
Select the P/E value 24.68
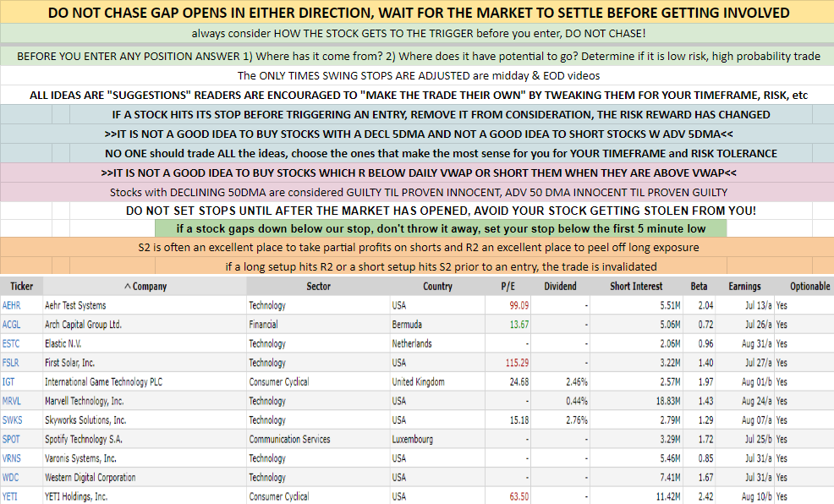click(x=519, y=381)
